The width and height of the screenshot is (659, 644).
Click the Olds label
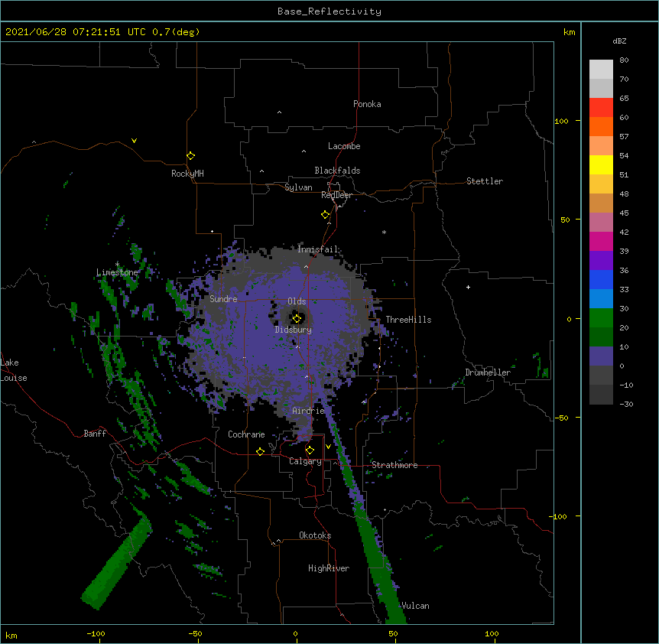click(297, 301)
